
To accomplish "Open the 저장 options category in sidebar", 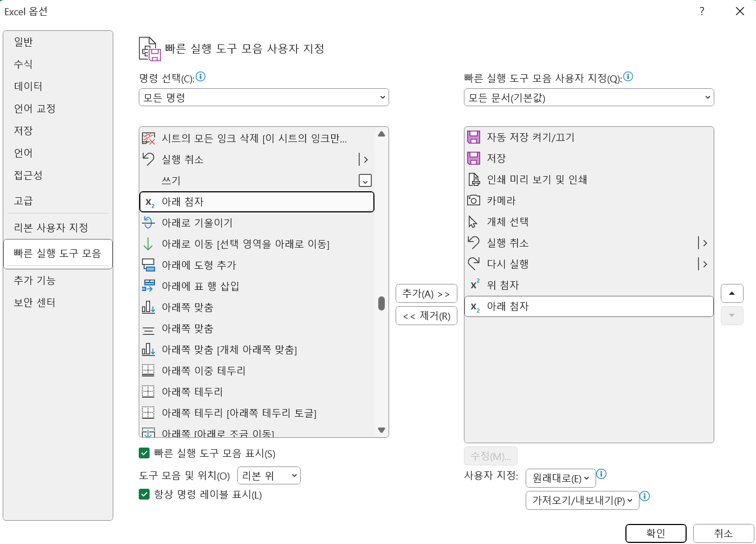I will 58,131.
